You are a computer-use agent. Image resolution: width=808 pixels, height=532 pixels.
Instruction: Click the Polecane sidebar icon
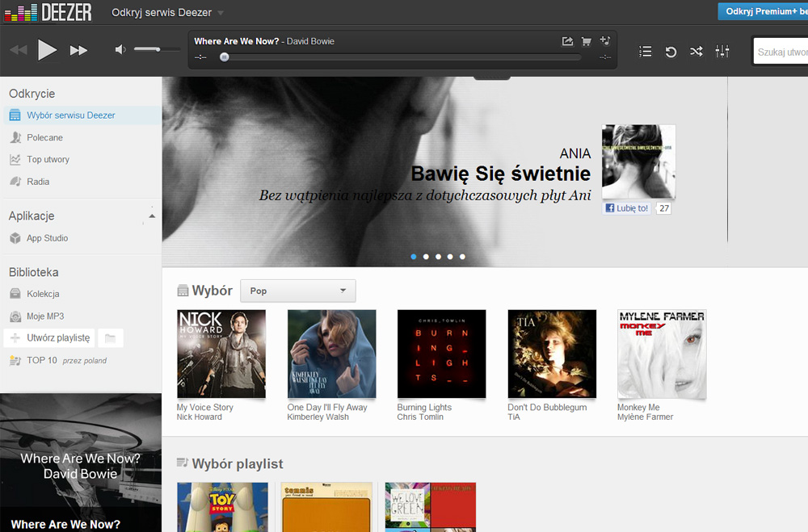click(x=15, y=137)
